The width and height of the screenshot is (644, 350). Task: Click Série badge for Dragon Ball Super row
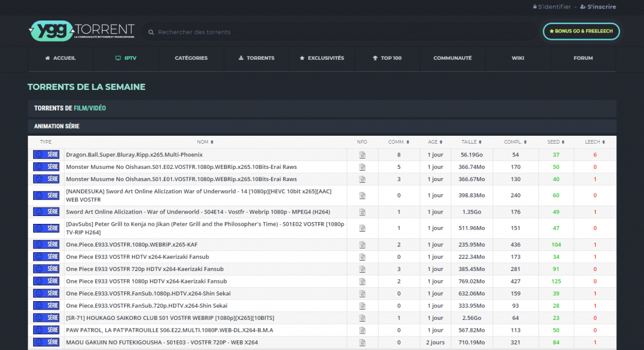46,155
